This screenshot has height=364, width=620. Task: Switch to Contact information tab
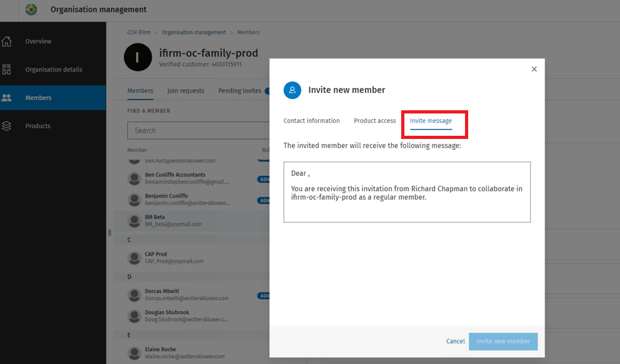(x=311, y=121)
